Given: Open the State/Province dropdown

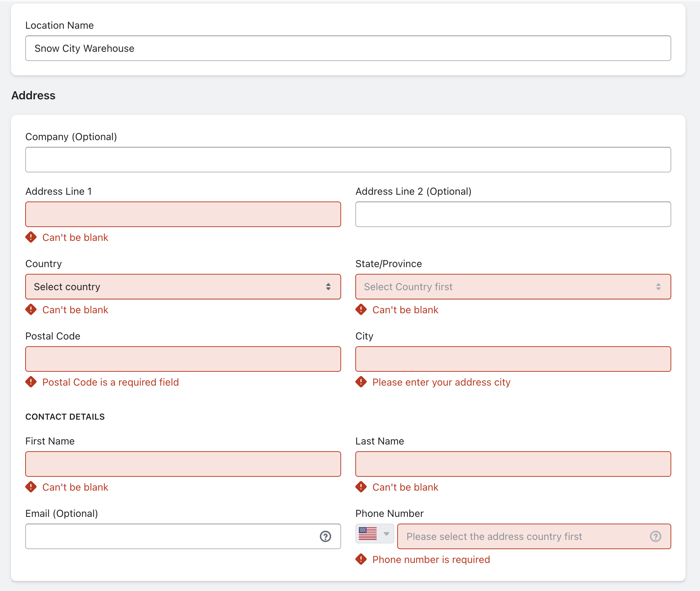Looking at the screenshot, I should click(513, 287).
